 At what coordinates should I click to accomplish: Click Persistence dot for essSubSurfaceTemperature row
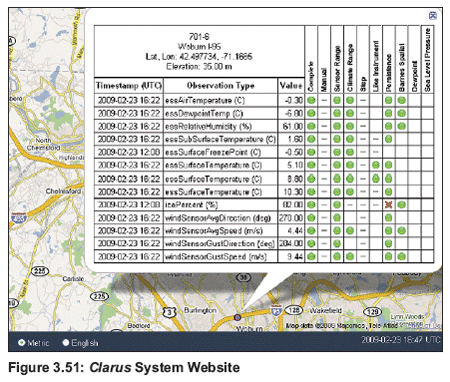coord(388,139)
